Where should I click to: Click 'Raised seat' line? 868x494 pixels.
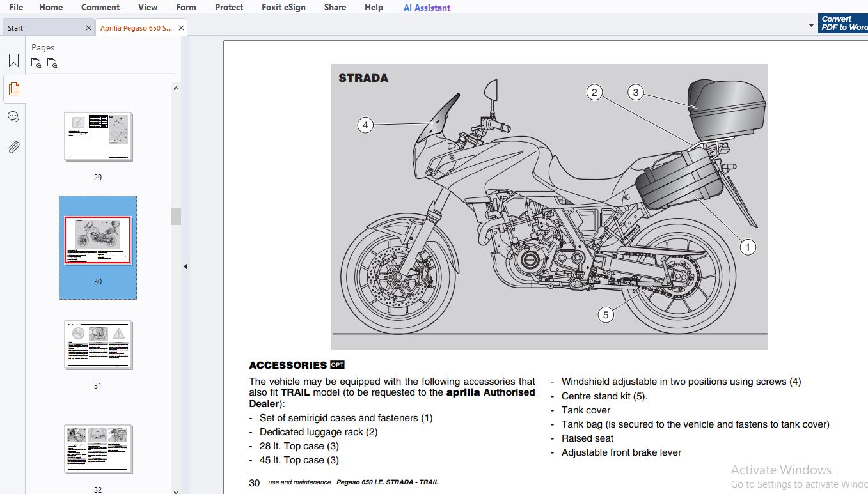(587, 438)
